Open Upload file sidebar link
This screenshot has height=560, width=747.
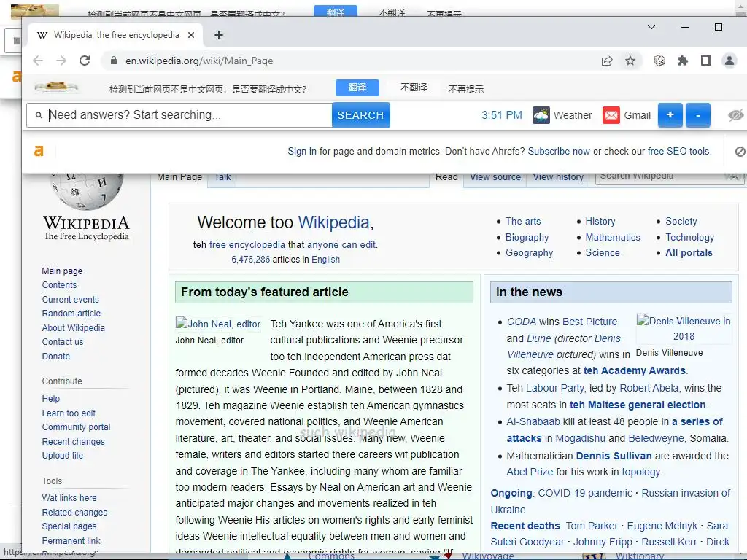(63, 455)
